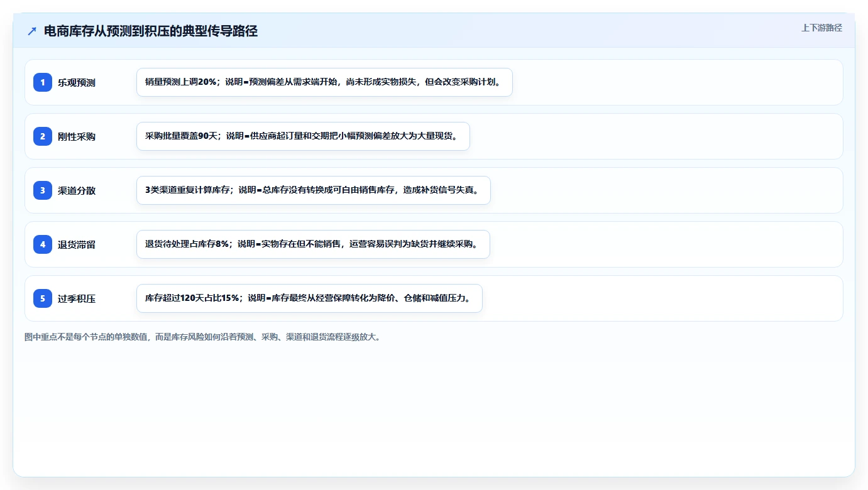Viewport: 868px width, 490px height.
Task: Click the footnote starting 图中重点不是每个节点
Action: click(202, 337)
